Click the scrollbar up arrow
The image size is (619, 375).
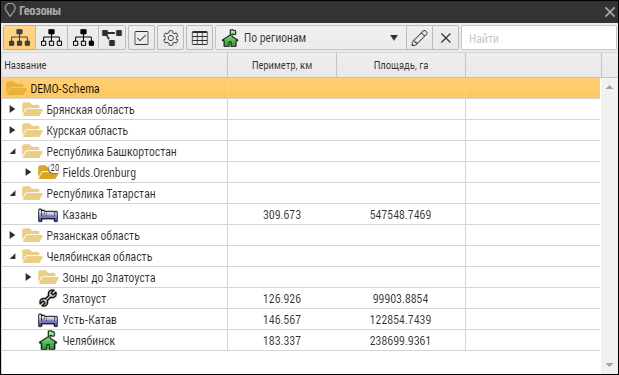(x=609, y=87)
